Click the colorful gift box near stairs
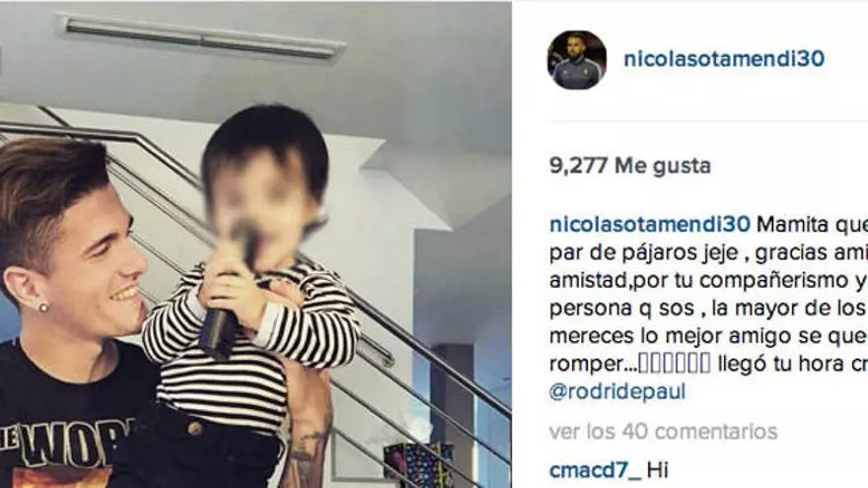Viewport: 868px width, 488px height. (418, 466)
